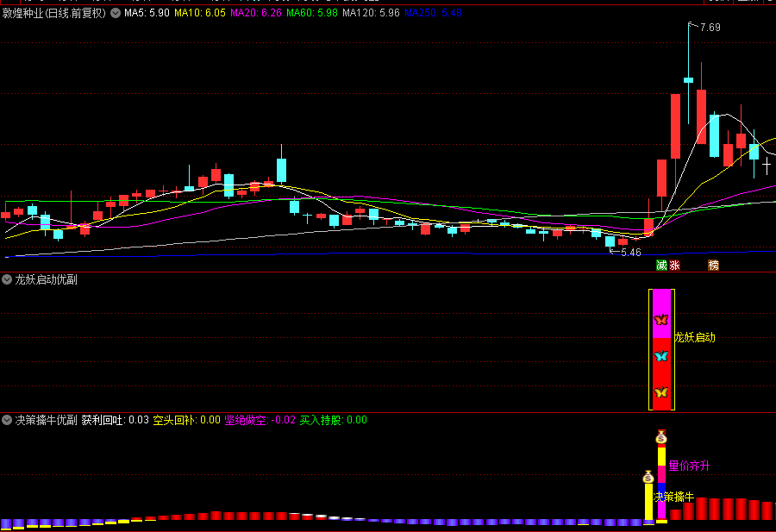Screen dimensions: 776x532
Task: Select the MA20: 6.26 label
Action: tap(256, 13)
